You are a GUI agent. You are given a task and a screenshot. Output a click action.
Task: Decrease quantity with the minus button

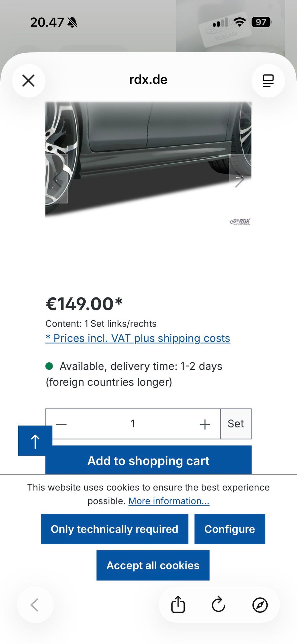(x=62, y=424)
